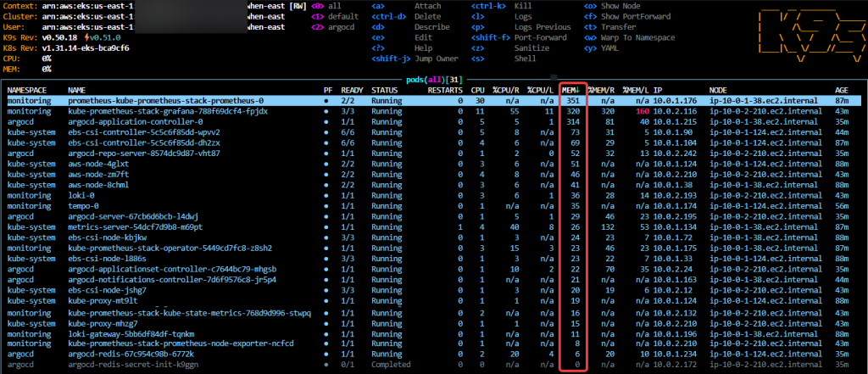Select the aws-node-zm7ft pod
868x374 pixels.
coord(98,175)
